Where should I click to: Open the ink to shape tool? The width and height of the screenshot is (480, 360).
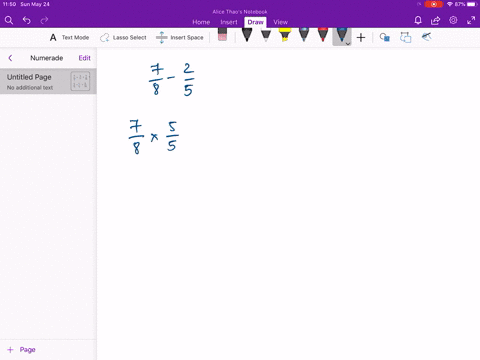pyautogui.click(x=385, y=37)
